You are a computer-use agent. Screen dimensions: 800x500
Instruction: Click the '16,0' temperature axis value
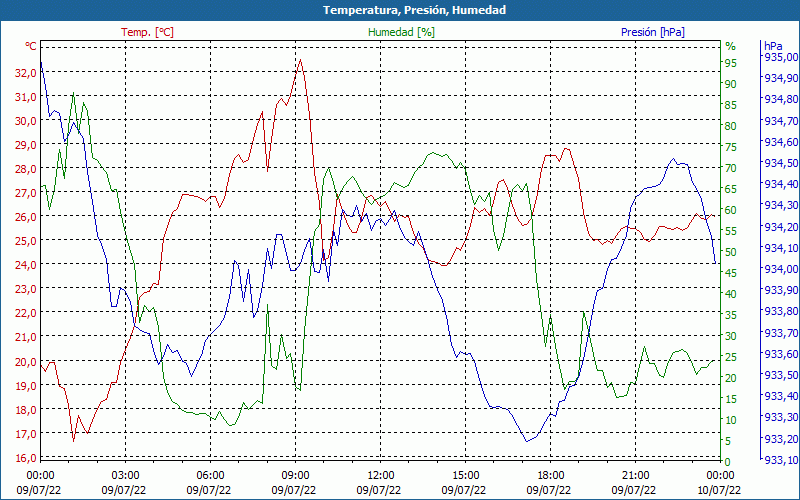point(26,458)
